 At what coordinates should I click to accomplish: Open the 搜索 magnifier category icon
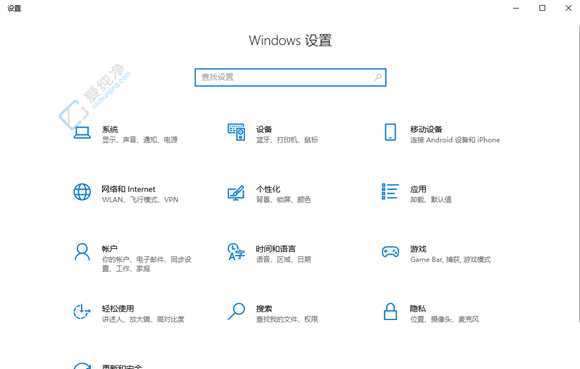[x=236, y=311]
